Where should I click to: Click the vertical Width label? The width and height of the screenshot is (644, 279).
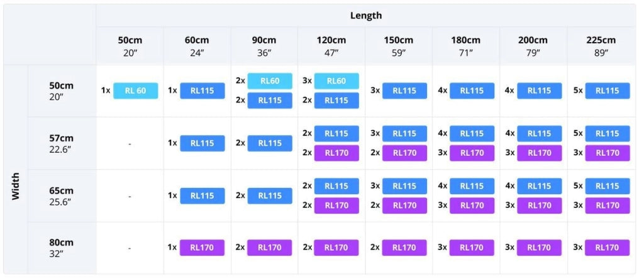(x=16, y=186)
